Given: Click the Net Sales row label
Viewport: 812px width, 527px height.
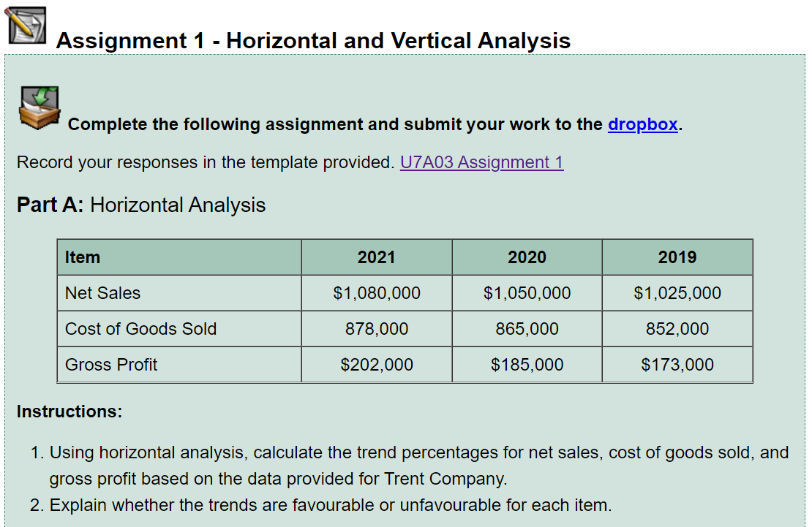Looking at the screenshot, I should [x=102, y=293].
